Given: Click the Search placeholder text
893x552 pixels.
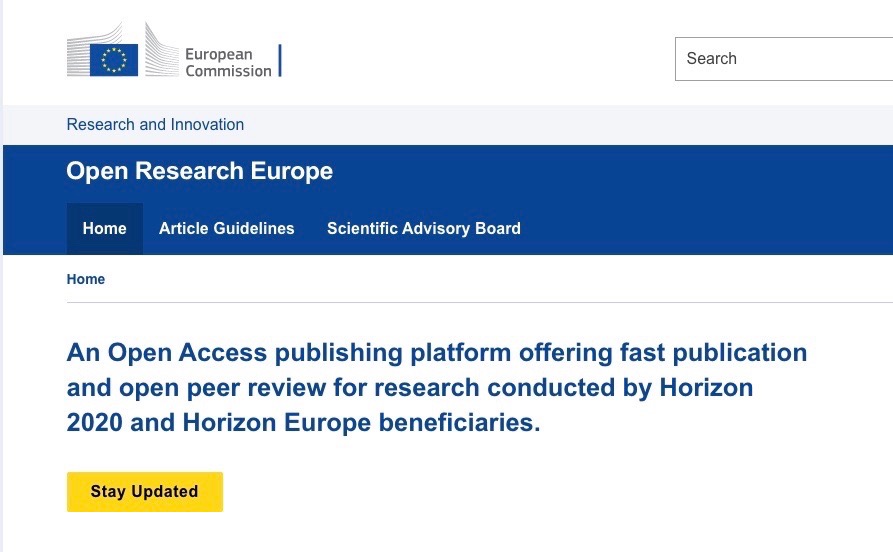Looking at the screenshot, I should tap(711, 58).
